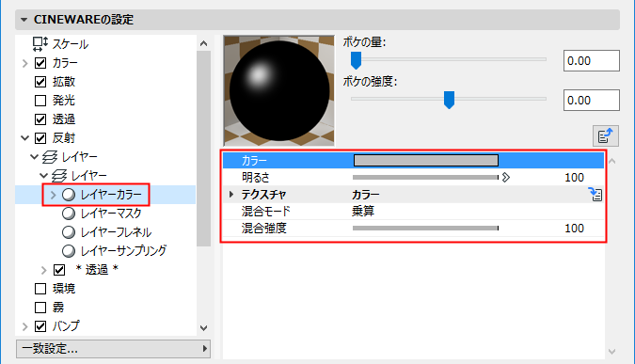This screenshot has height=364, width=635.
Task: Click the 明るさ brightness slider bar
Action: pyautogui.click(x=425, y=178)
